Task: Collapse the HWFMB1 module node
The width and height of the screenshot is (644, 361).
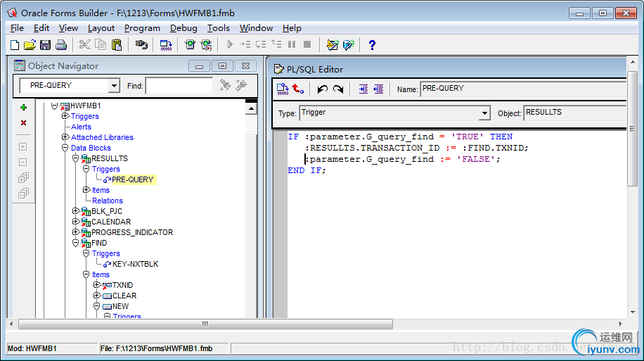Action: pos(54,106)
